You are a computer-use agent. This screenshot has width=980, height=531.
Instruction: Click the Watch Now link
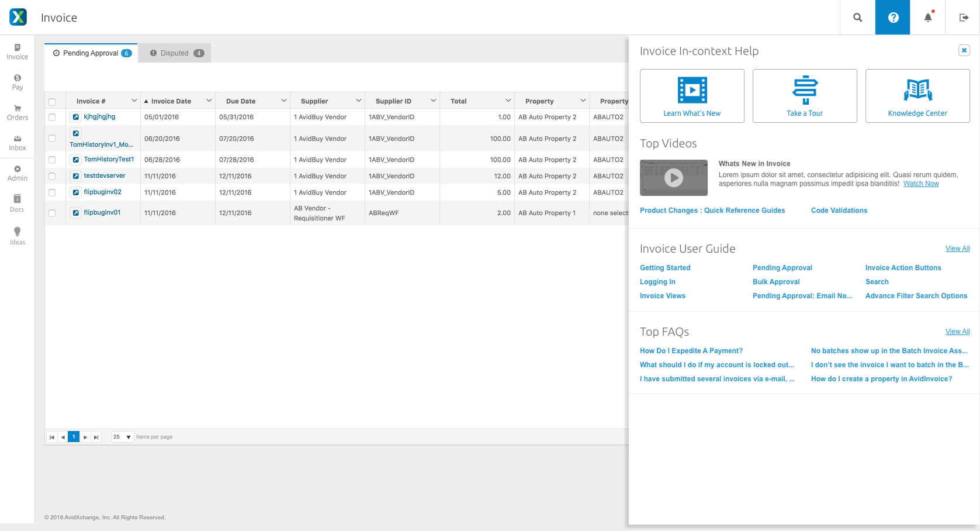[x=921, y=184]
